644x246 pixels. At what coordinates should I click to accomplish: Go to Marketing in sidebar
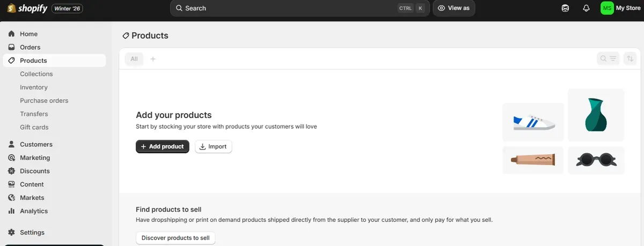tap(54, 158)
